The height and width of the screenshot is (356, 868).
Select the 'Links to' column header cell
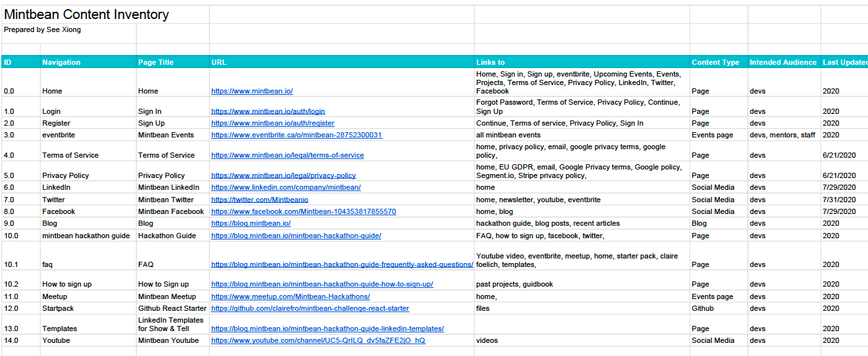click(x=582, y=62)
